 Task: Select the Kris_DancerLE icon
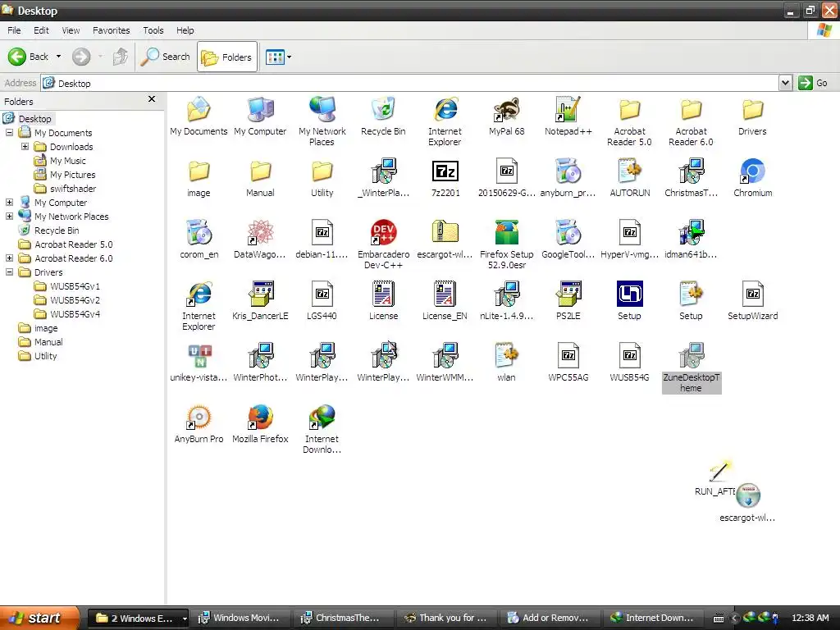point(260,294)
